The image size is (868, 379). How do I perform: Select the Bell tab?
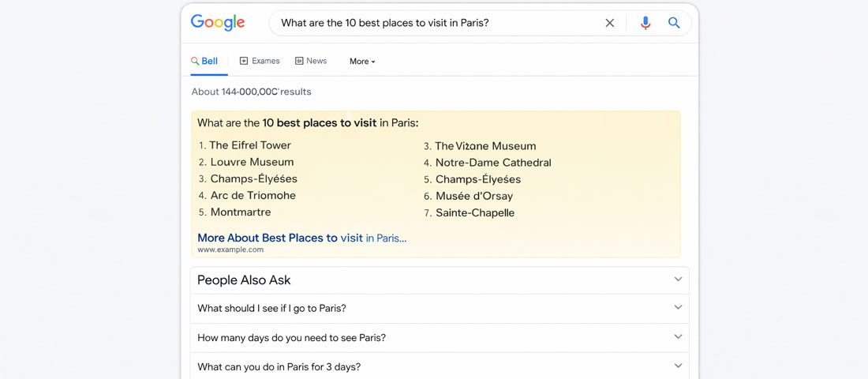204,62
